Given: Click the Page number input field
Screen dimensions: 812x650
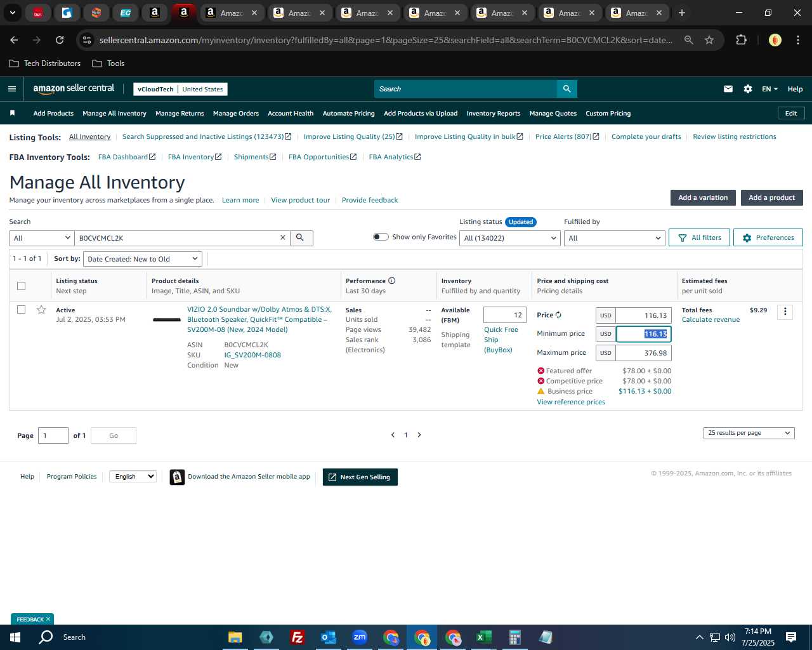Looking at the screenshot, I should point(53,435).
